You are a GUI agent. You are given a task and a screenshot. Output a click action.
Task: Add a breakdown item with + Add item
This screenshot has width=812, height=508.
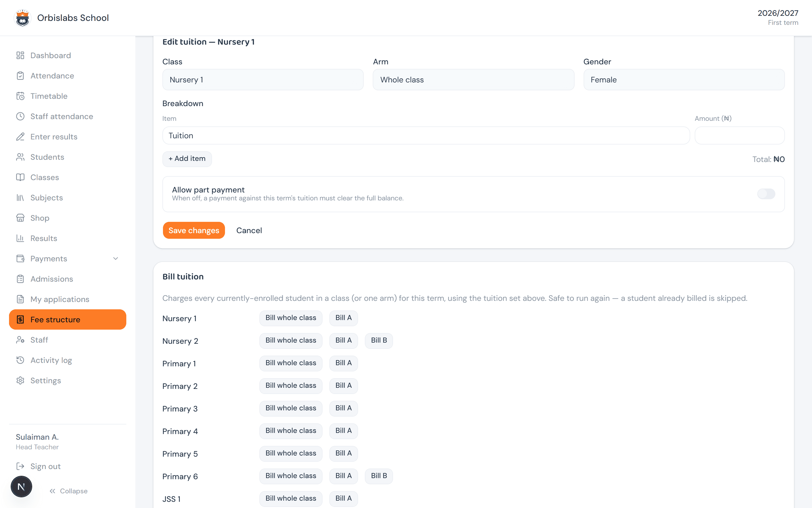[x=187, y=159]
